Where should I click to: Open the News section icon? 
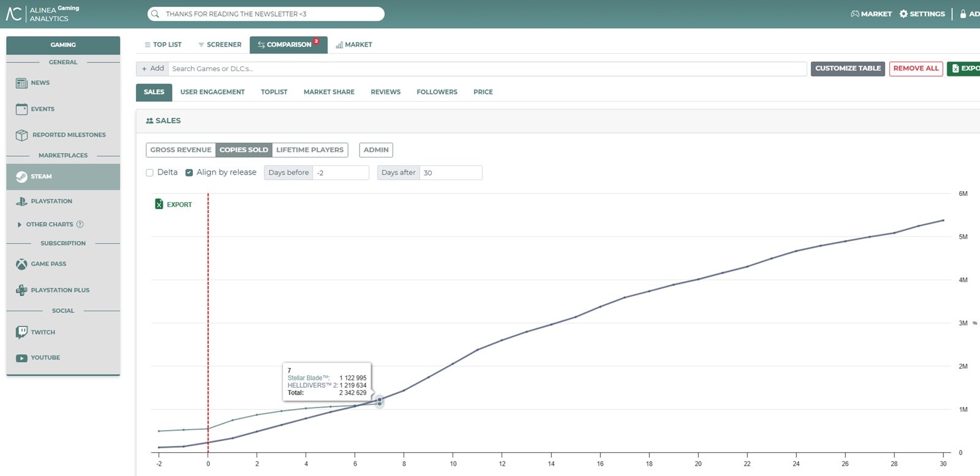[x=21, y=83]
